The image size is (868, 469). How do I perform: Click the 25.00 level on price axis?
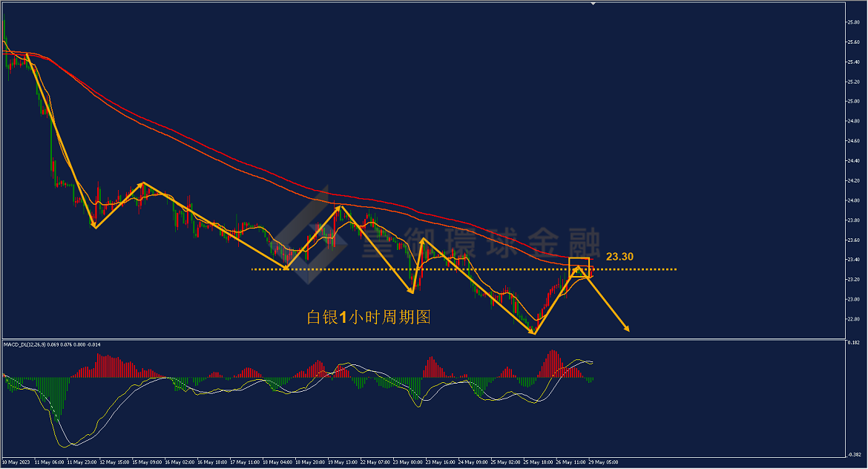pos(853,102)
